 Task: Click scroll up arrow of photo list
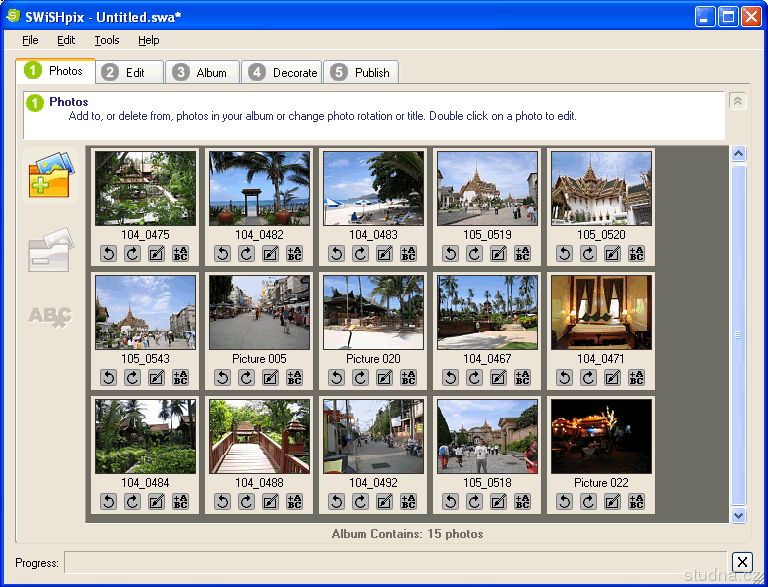[739, 154]
